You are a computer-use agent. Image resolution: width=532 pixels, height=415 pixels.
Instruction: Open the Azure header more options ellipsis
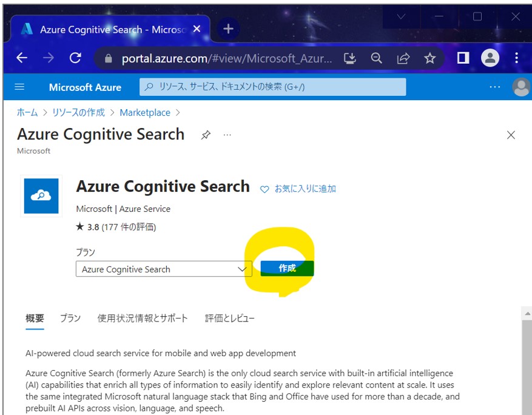[x=494, y=87]
